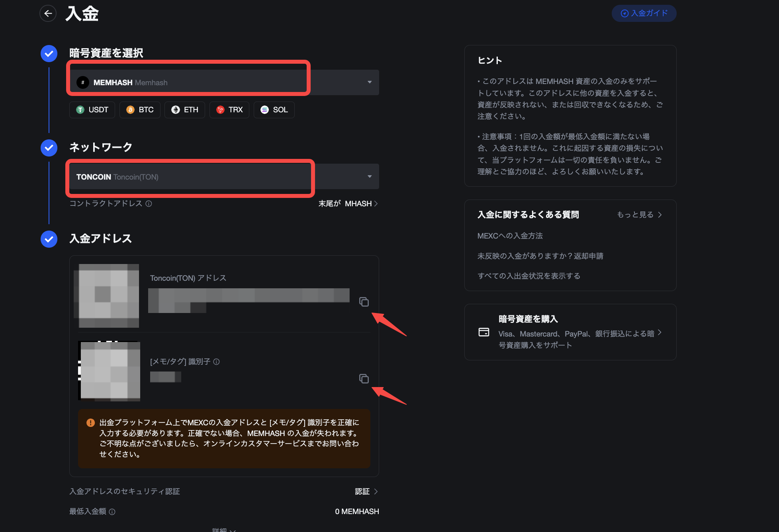This screenshot has width=779, height=532.
Task: Open the TONCOIN network dropdown
Action: [224, 176]
